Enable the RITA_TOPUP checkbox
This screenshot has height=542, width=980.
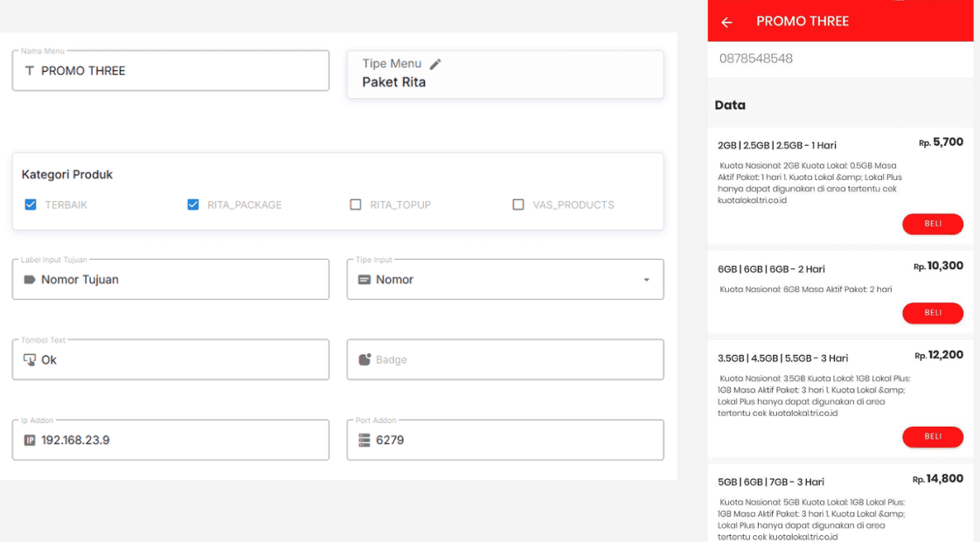[x=356, y=205]
